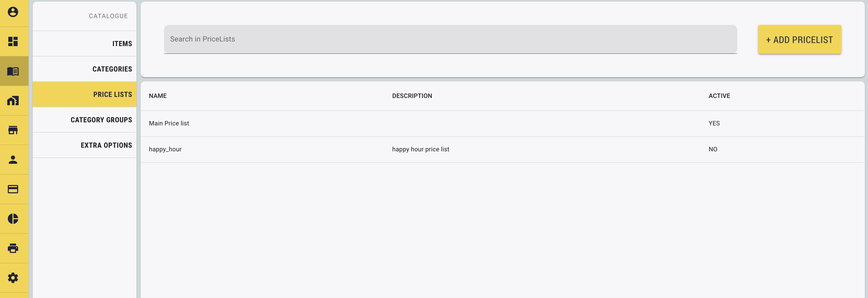Select the printer icon in sidebar
Viewport: 868px width, 298px height.
tap(13, 248)
